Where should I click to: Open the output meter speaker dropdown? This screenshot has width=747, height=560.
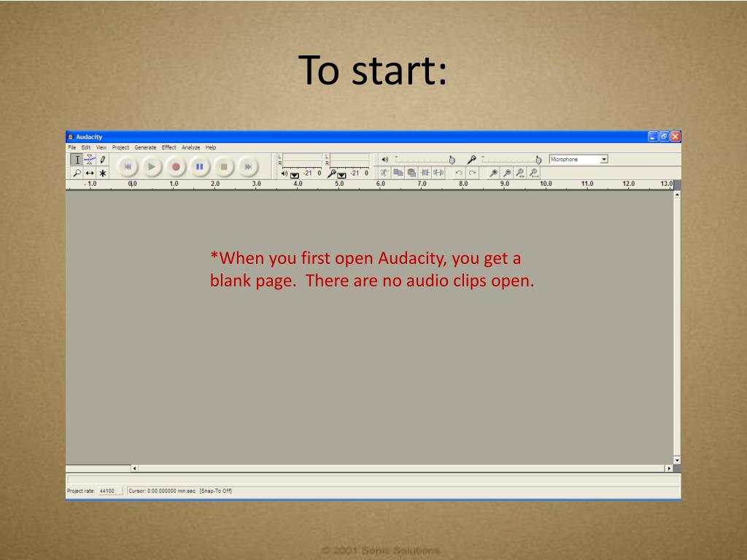[x=295, y=175]
